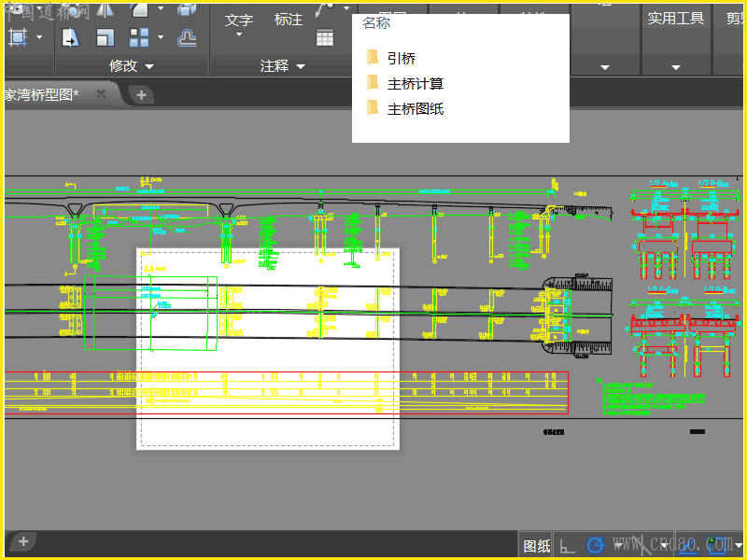Open the status bar customization arrow
Viewport: 747px width, 560px height.
740,545
